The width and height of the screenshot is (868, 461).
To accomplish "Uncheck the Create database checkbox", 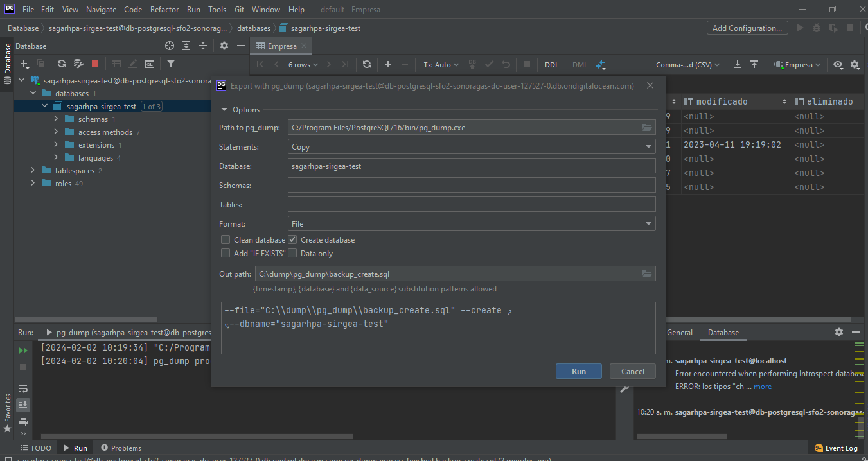I will (x=292, y=239).
